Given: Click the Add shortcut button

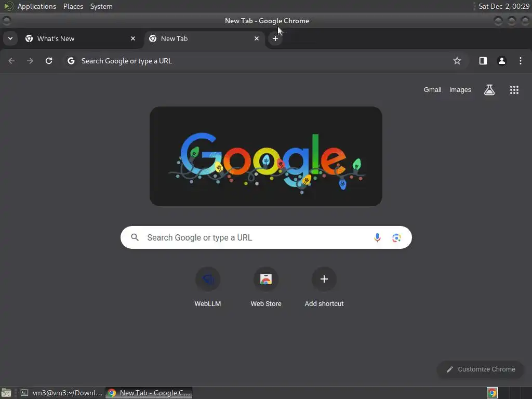Looking at the screenshot, I should (x=324, y=288).
